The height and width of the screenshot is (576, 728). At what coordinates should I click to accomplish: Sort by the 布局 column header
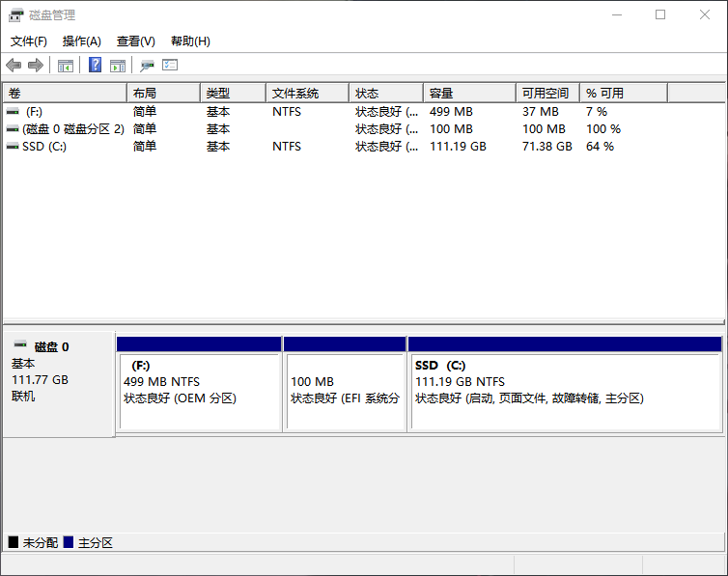(163, 94)
